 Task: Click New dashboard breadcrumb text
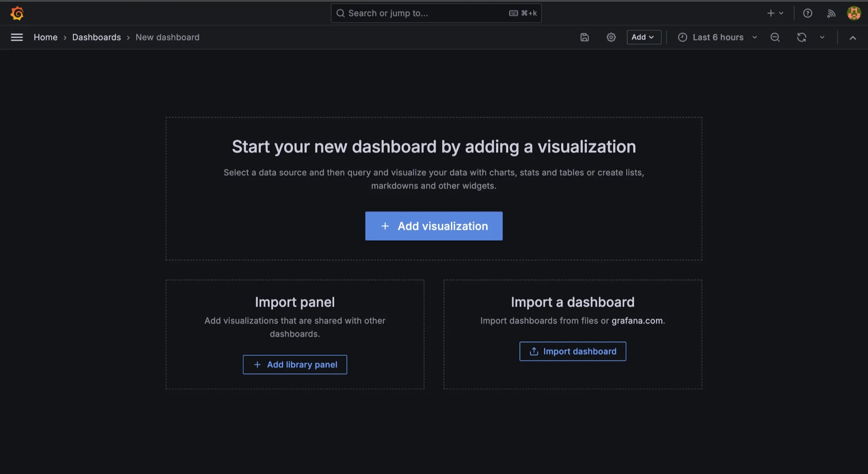click(x=168, y=37)
